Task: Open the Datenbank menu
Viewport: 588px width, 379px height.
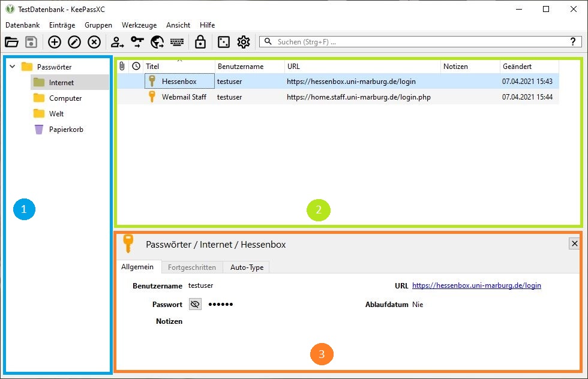Action: click(x=23, y=25)
